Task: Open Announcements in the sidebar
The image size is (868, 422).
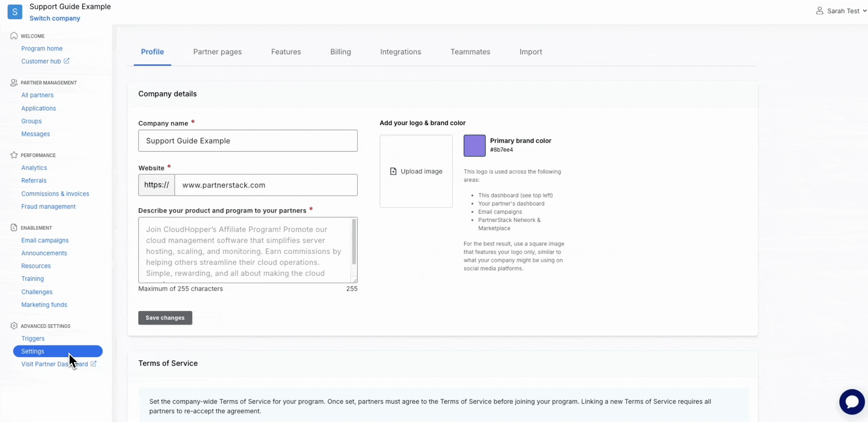Action: [x=44, y=253]
